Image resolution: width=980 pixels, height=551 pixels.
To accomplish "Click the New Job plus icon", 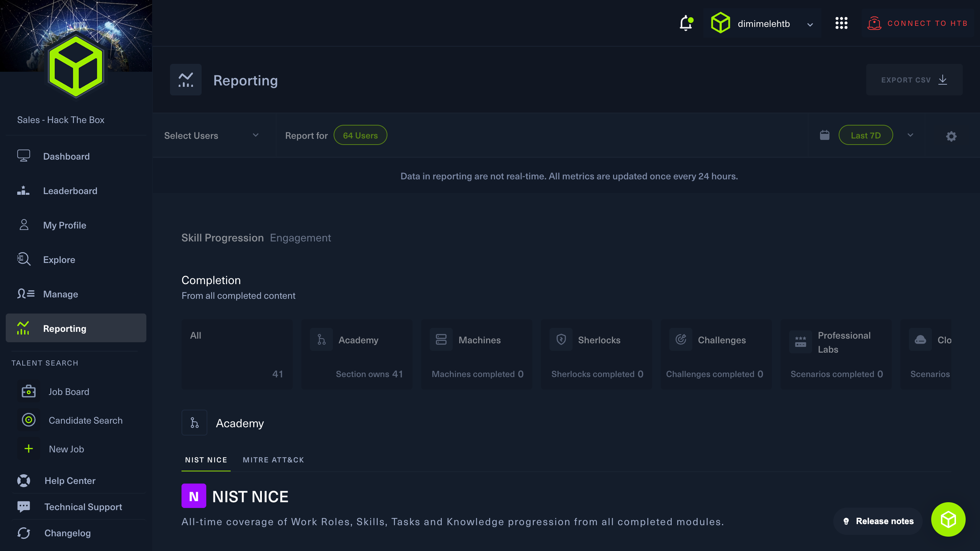I will pos(29,449).
